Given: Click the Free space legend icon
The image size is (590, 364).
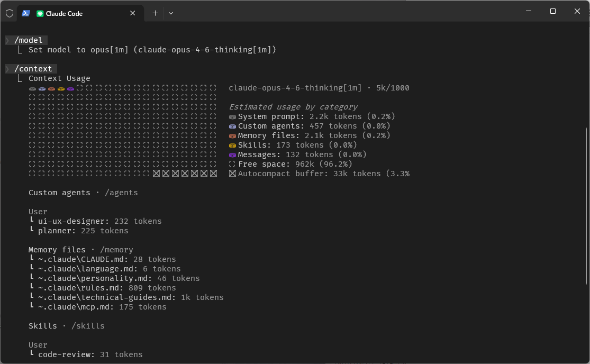Looking at the screenshot, I should 232,165.
